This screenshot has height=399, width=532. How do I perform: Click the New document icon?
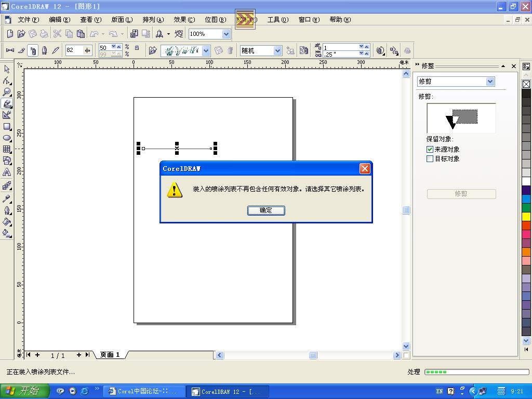point(10,34)
